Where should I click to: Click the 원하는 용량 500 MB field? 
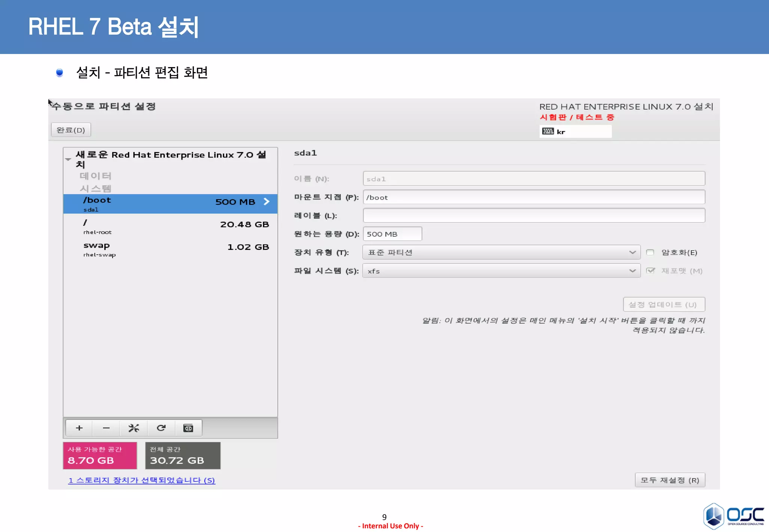point(392,234)
